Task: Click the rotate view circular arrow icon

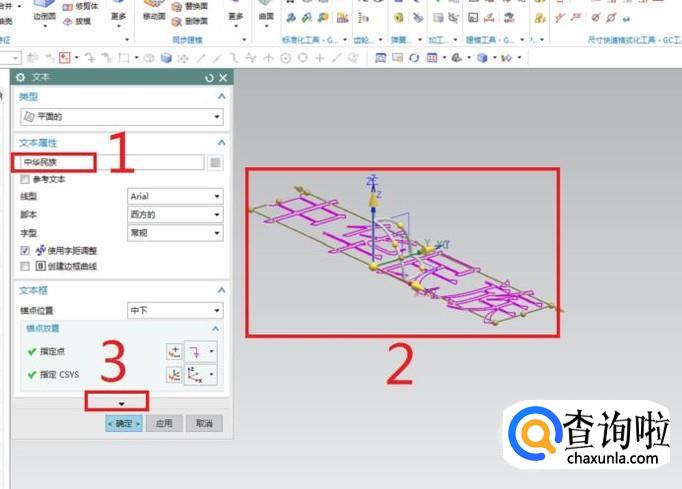Action: [x=414, y=57]
